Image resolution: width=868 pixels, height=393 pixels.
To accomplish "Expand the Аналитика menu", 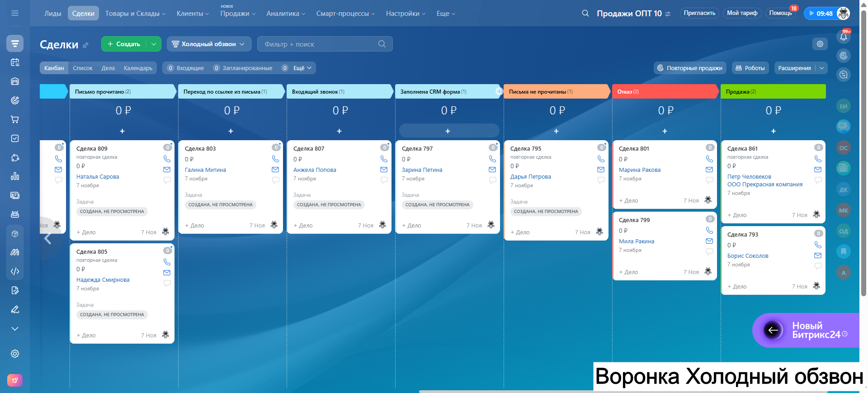I will click(286, 14).
